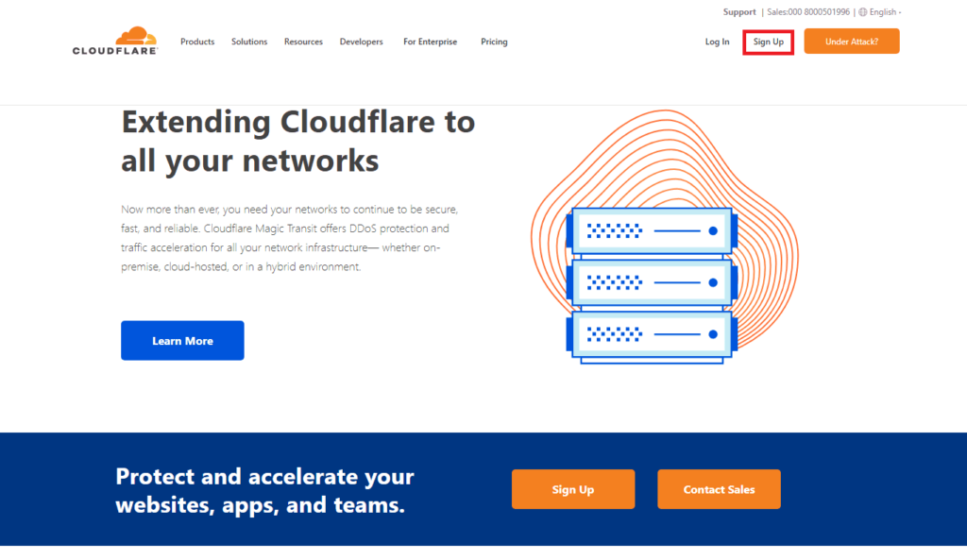Click the heading 'Extending Cloudflare to all your networks'
The height and width of the screenshot is (560, 967).
297,142
